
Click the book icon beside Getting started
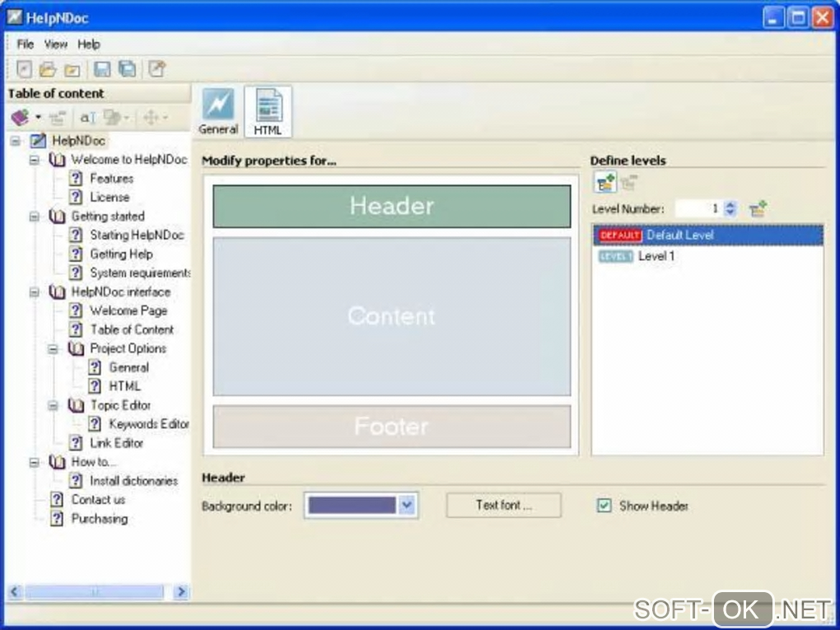(57, 217)
